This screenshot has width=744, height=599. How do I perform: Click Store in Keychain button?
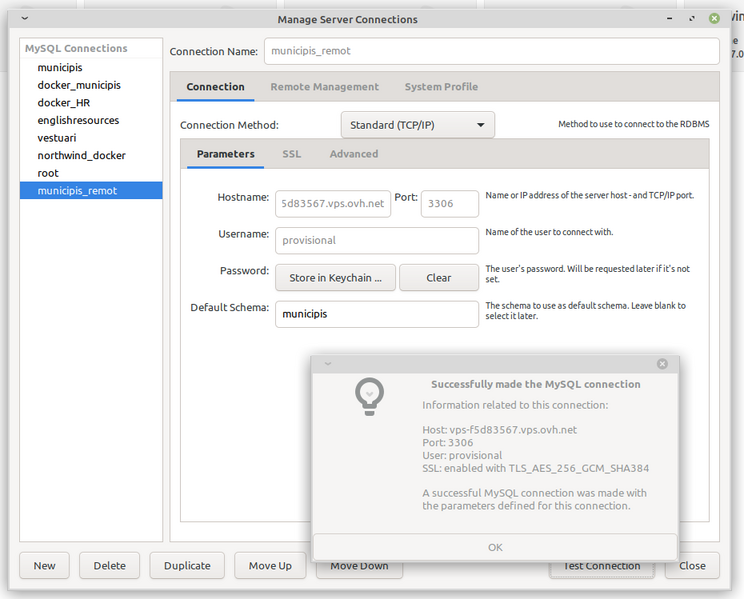click(335, 278)
